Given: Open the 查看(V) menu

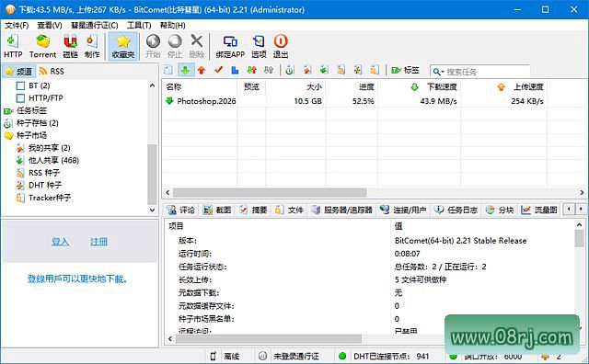Looking at the screenshot, I should click(50, 25).
